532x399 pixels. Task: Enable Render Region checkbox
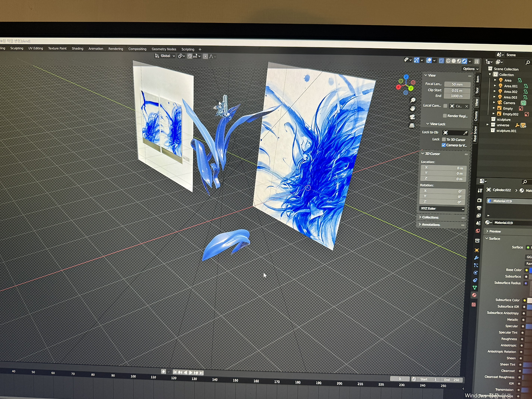pyautogui.click(x=445, y=116)
